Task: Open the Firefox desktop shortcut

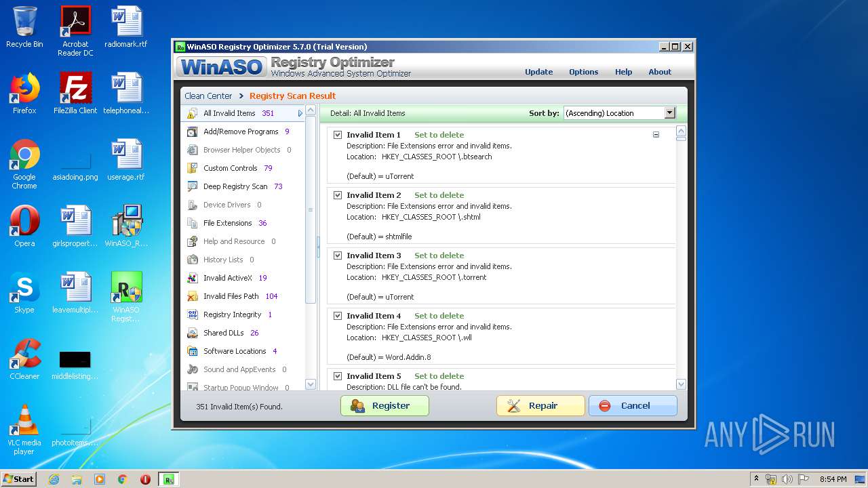Action: 24,94
